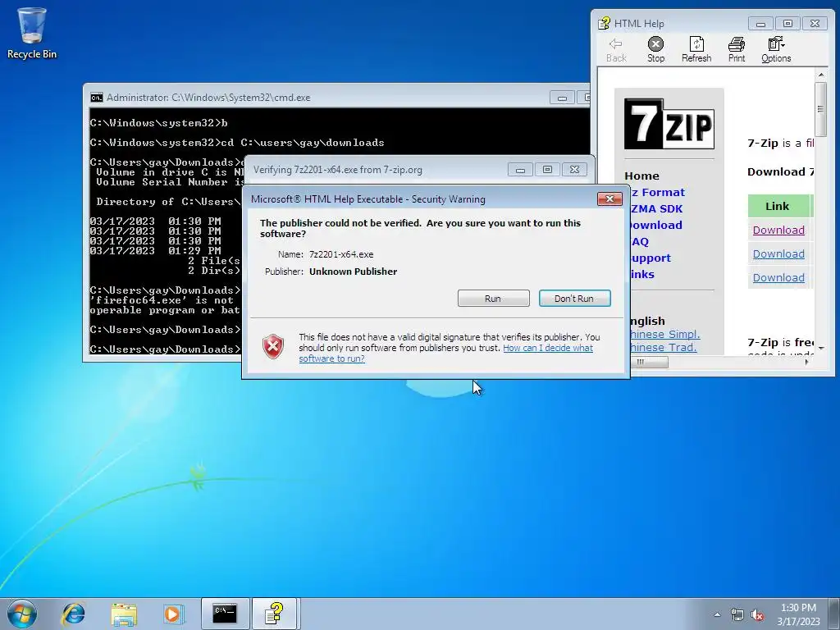Open the Windows Start menu
840x630 pixels.
coord(22,614)
